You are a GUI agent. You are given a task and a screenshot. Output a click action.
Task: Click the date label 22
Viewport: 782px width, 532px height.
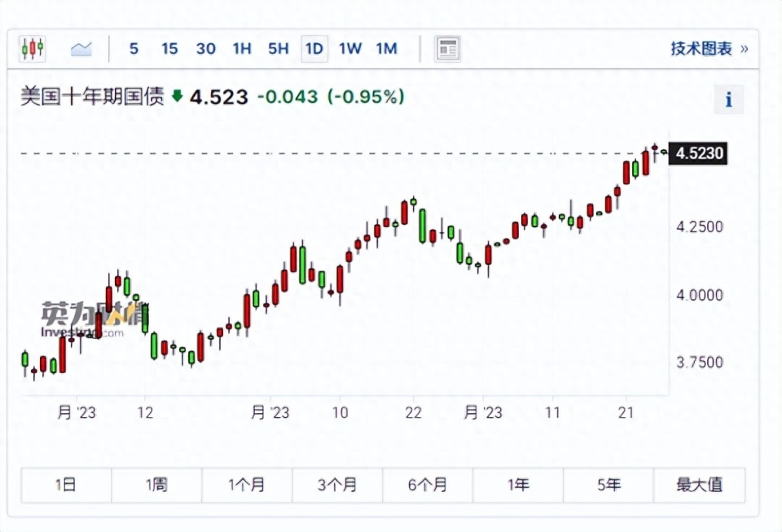tap(414, 413)
